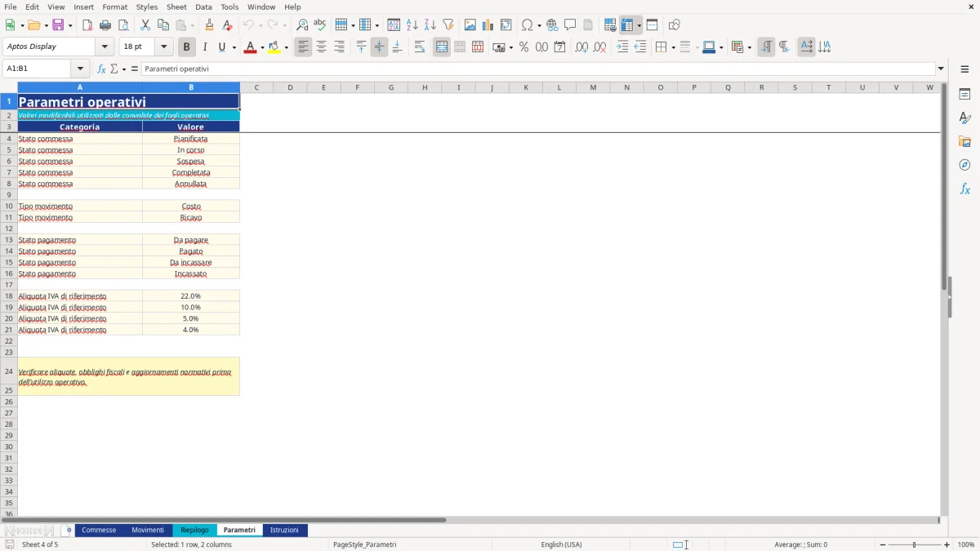Open the sidebar Gallery panel

[x=964, y=142]
